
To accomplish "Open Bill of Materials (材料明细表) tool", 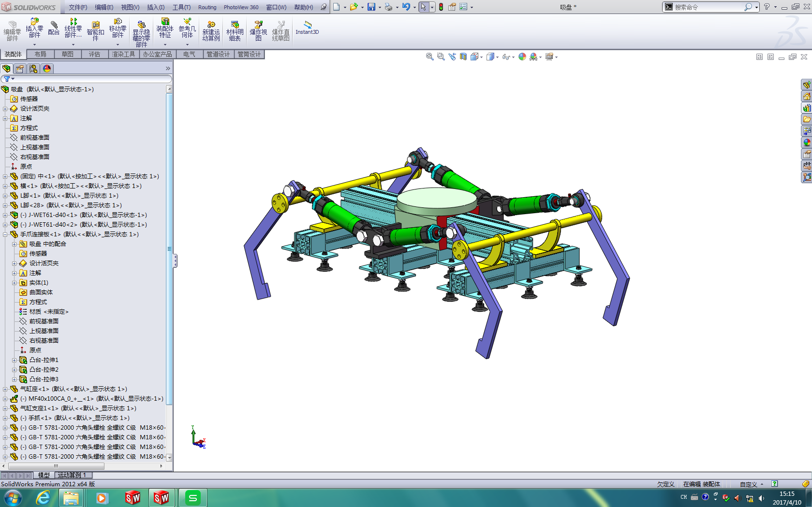I will [x=235, y=31].
